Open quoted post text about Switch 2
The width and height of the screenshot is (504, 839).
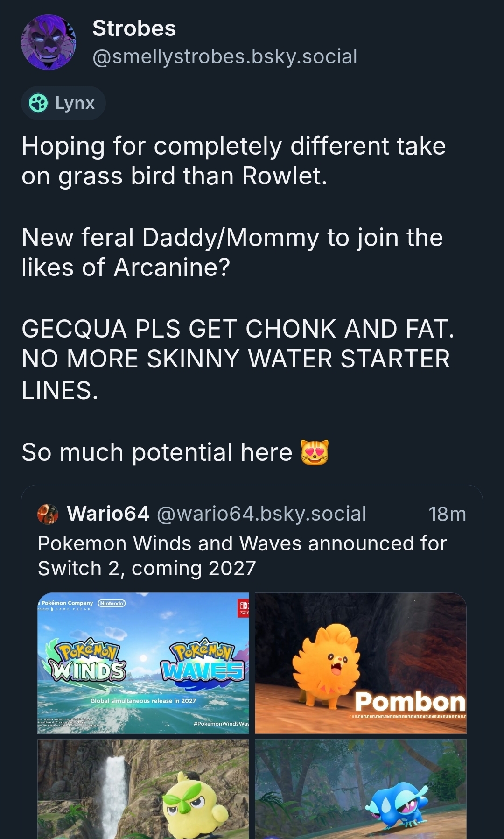pos(242,556)
